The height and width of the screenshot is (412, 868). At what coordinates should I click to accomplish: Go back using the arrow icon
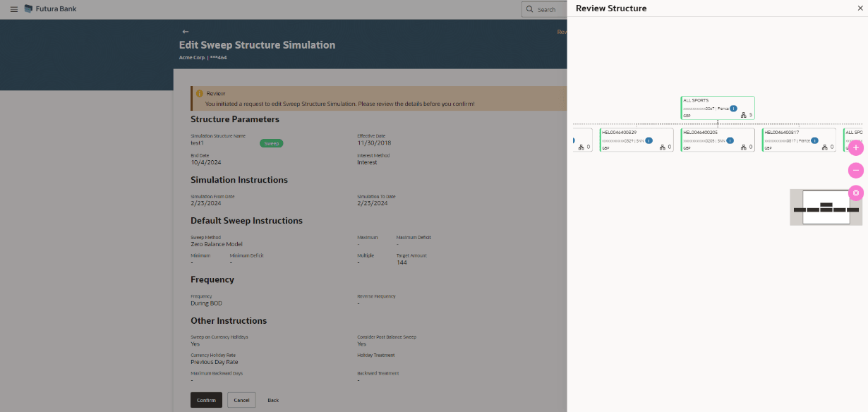click(186, 32)
